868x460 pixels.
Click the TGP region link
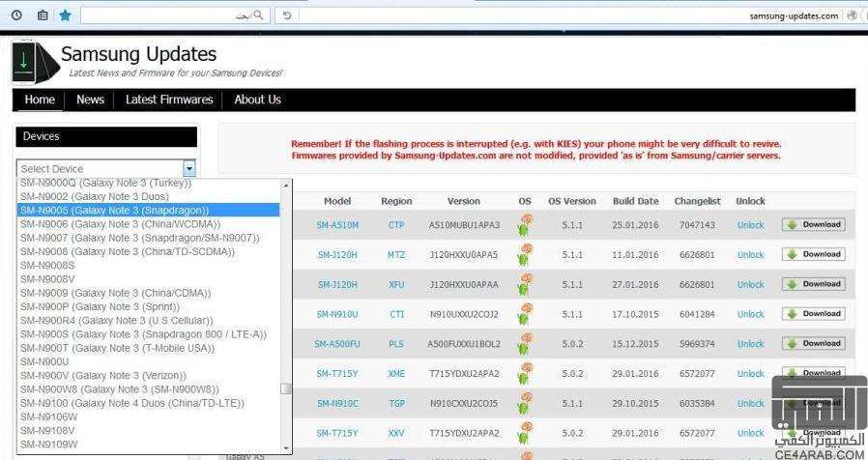coord(396,404)
